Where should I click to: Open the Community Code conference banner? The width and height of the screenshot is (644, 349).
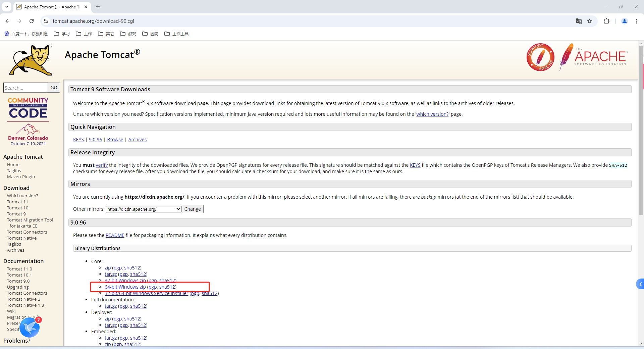[28, 121]
